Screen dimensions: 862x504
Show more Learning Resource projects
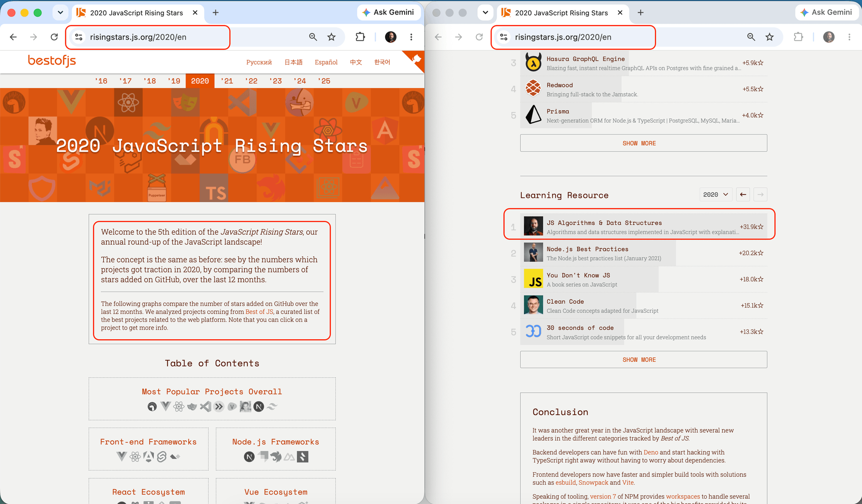(x=644, y=359)
